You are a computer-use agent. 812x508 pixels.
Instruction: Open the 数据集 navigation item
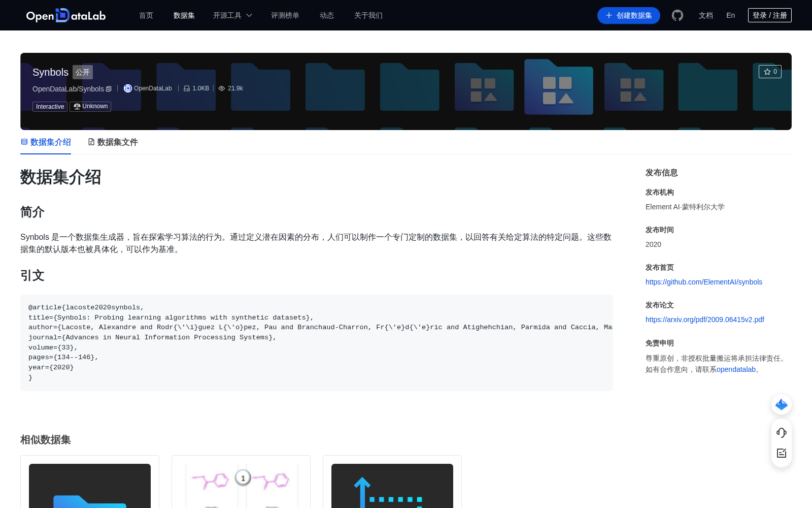tap(184, 15)
